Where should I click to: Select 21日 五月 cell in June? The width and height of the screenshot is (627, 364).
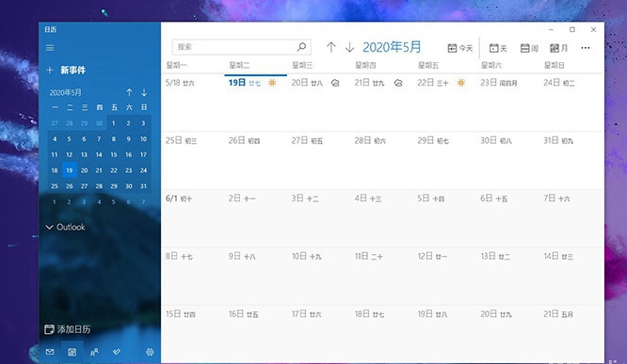571,334
